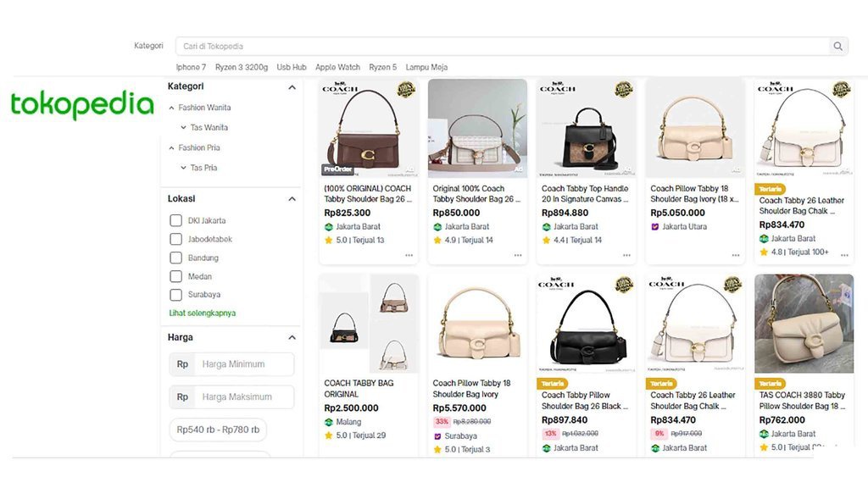Open the Kategori menu beside search
The image size is (868, 488).
click(148, 46)
